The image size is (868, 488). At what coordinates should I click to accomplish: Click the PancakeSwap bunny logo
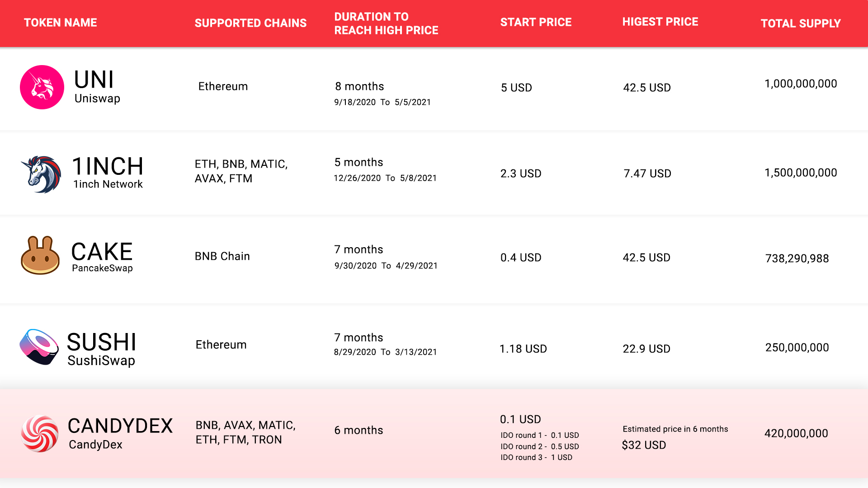(x=40, y=256)
